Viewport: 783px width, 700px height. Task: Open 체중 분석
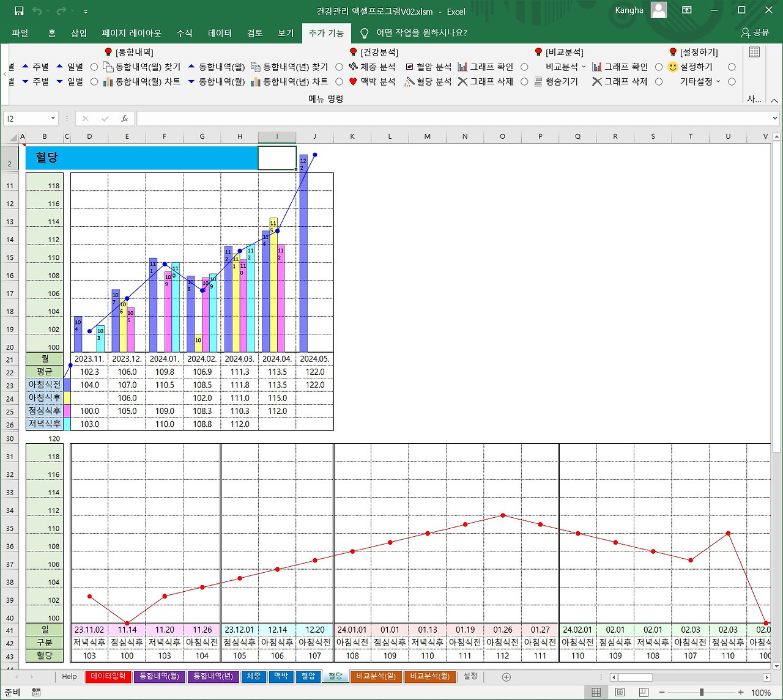[372, 67]
